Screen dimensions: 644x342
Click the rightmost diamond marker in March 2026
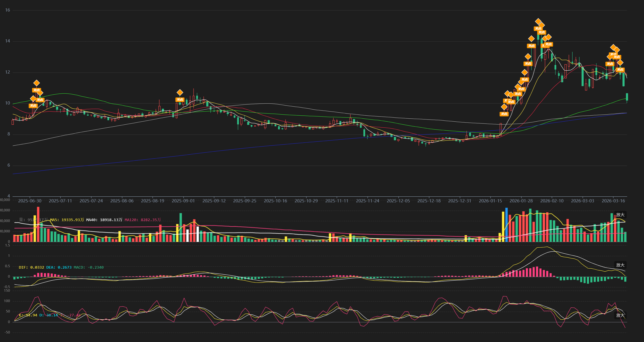pyautogui.click(x=620, y=63)
